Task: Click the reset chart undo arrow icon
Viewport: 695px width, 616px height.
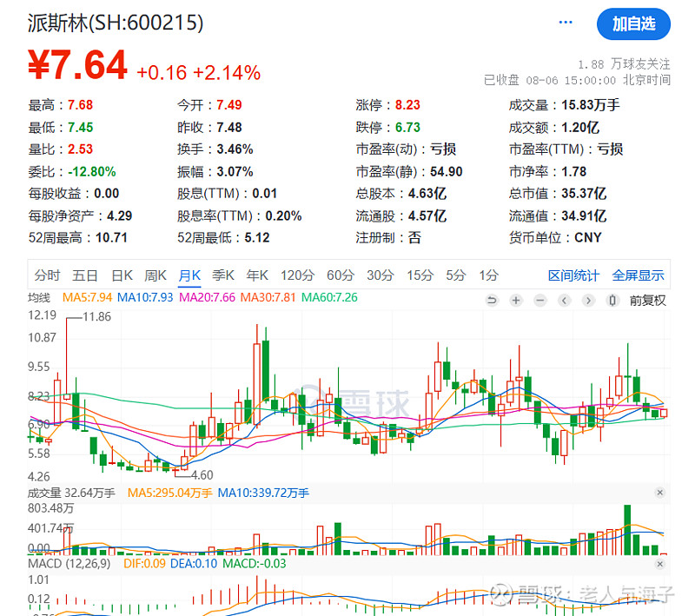Action: point(492,301)
